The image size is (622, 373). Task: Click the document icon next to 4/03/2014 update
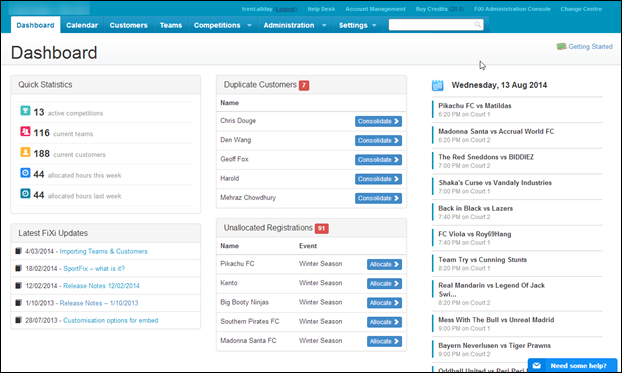pyautogui.click(x=18, y=251)
